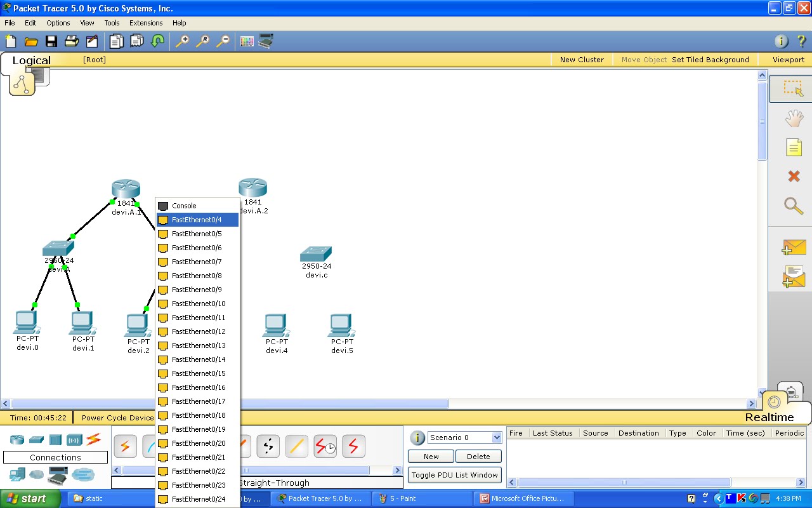Click Power Cycle Devices
812x508 pixels.
pyautogui.click(x=117, y=417)
